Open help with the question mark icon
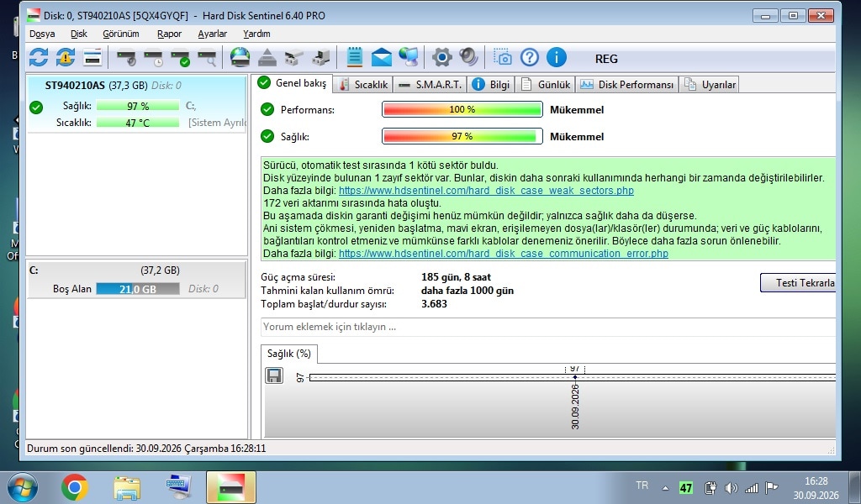This screenshot has height=504, width=861. click(x=530, y=57)
